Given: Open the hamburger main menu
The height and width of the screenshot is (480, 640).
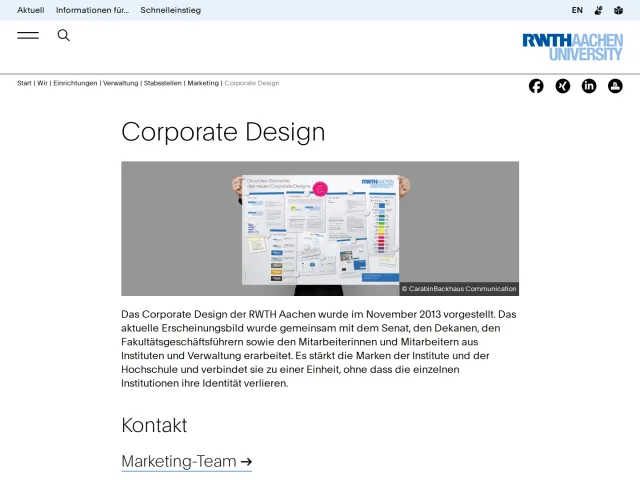Looking at the screenshot, I should click(28, 35).
